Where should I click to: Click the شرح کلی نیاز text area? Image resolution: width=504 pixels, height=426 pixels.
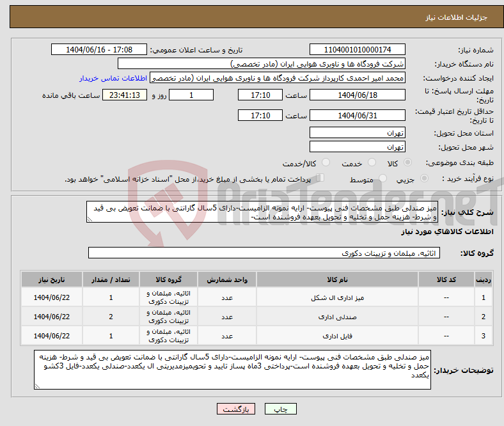[x=262, y=213]
